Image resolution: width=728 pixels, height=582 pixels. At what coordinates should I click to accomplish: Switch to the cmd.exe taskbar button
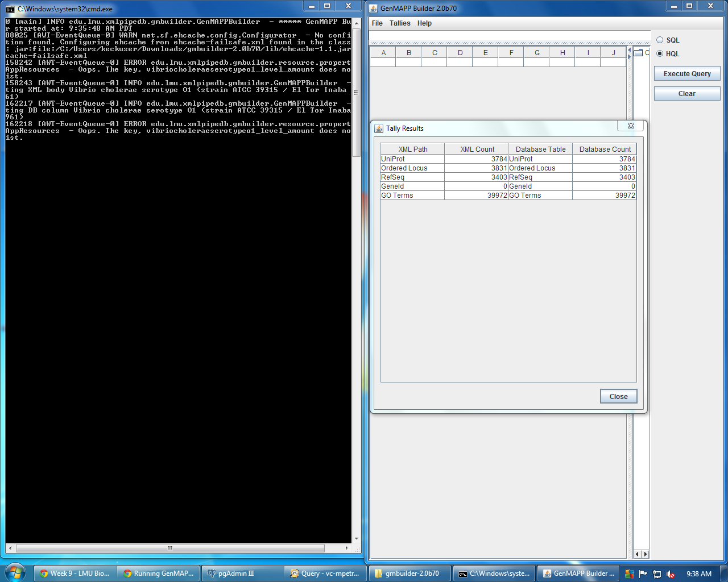494,573
